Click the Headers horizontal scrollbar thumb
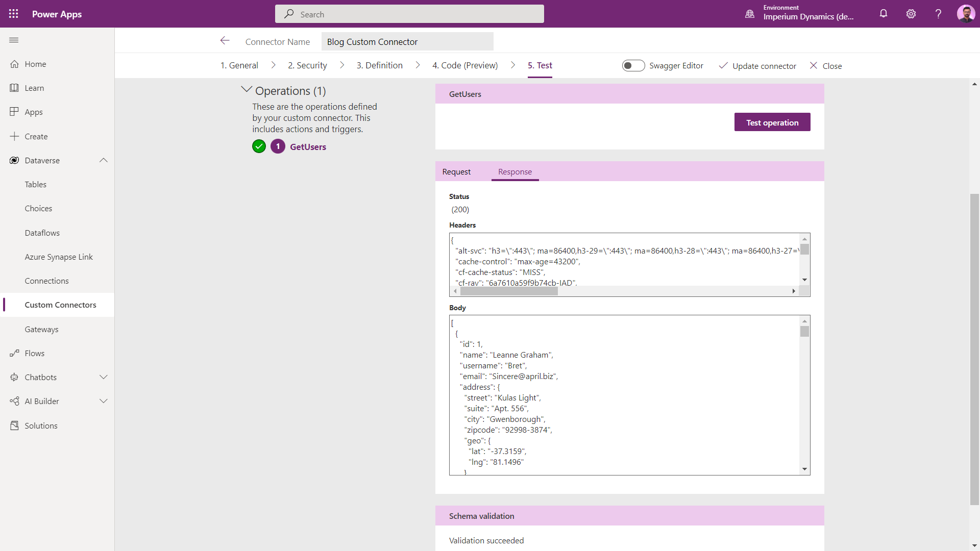The image size is (980, 551). tap(509, 291)
